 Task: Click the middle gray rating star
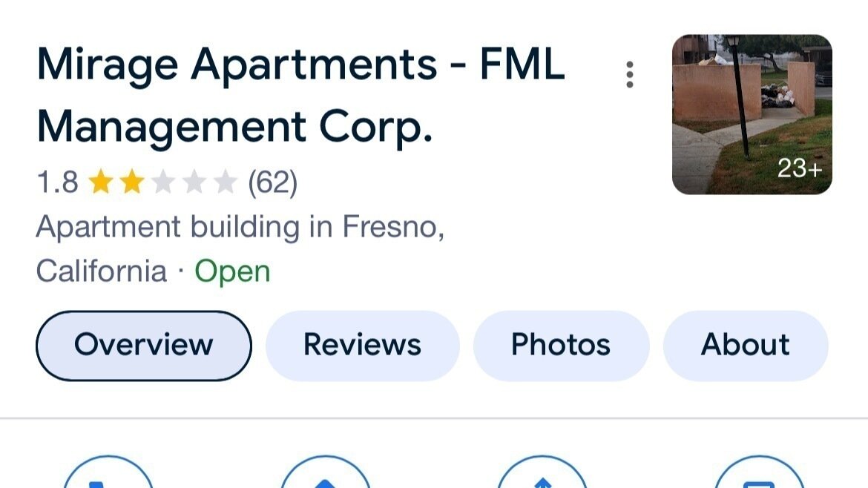(x=194, y=182)
